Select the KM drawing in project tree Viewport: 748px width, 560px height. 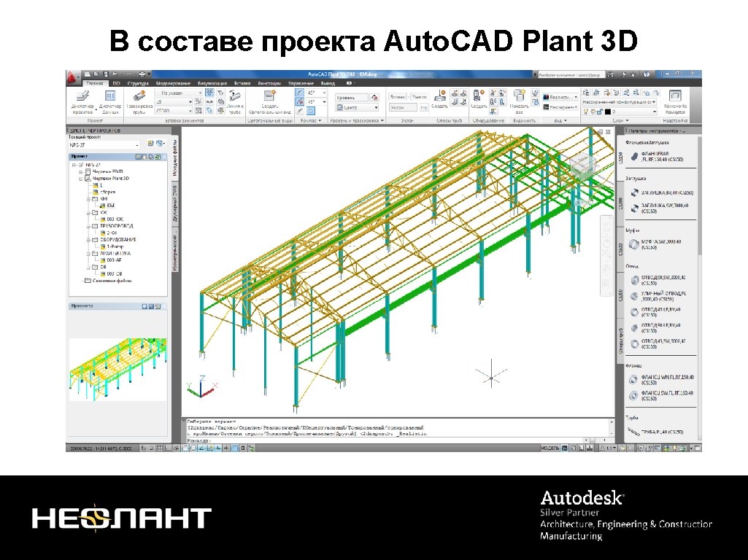click(x=108, y=206)
